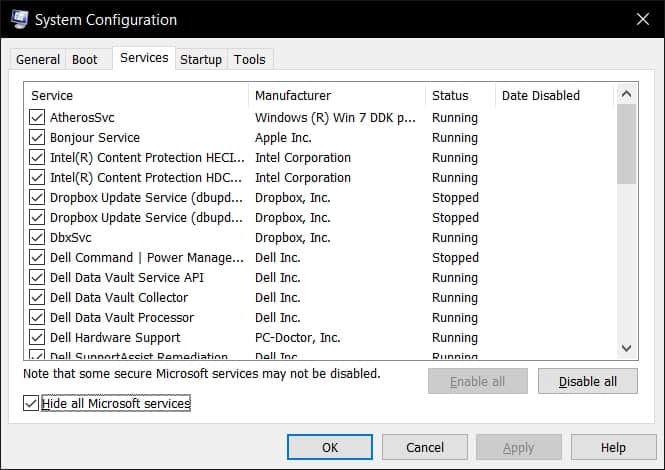Select the Windows (R) Win 7 DDK manufacturer text

point(335,118)
